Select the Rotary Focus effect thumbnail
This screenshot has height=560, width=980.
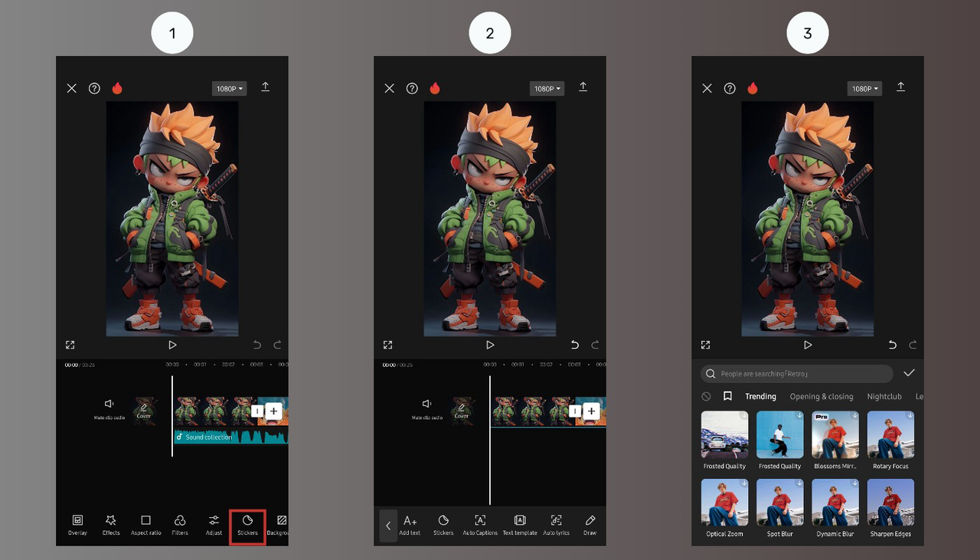click(x=890, y=434)
